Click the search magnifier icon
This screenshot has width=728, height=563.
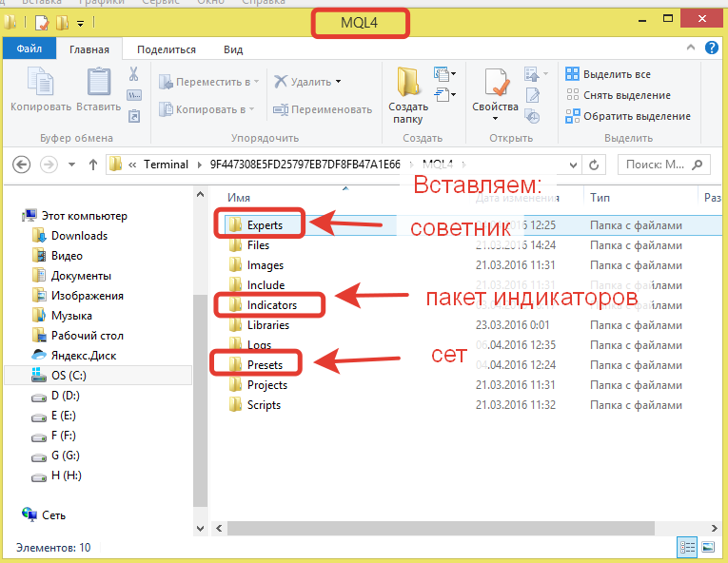pos(698,165)
